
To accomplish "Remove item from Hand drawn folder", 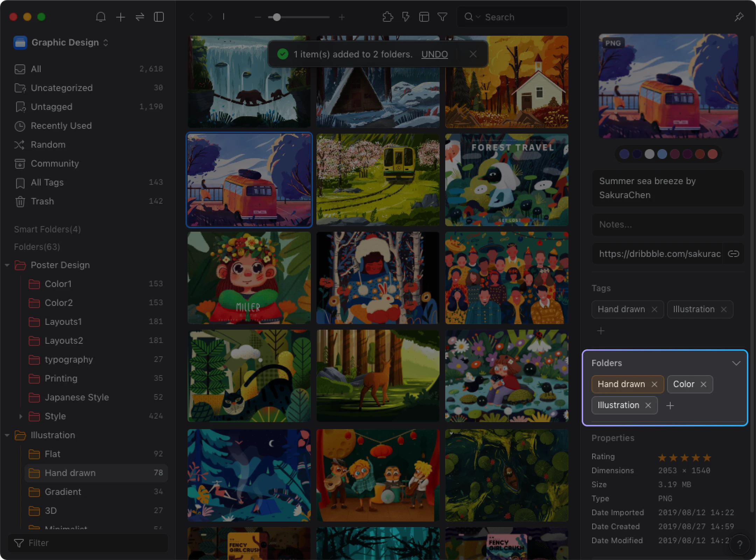I will pyautogui.click(x=654, y=384).
